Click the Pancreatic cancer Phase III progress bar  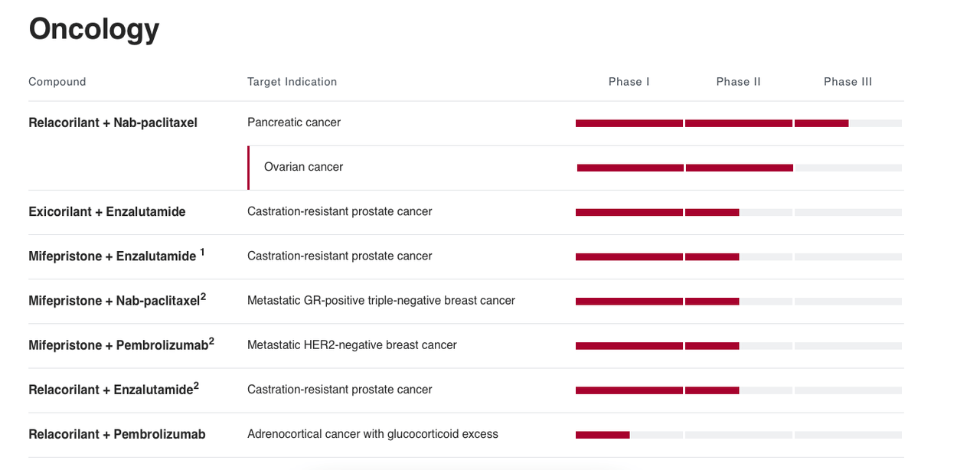(848, 123)
